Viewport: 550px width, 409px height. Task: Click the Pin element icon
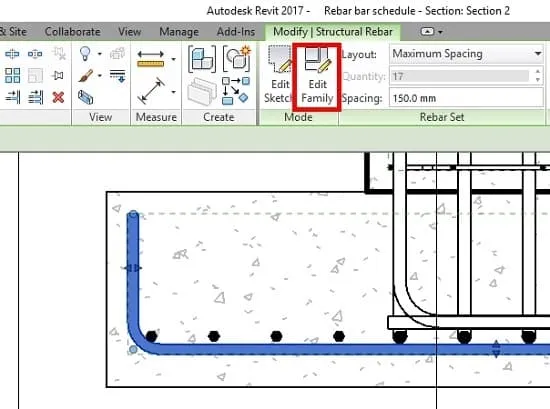[x=58, y=75]
